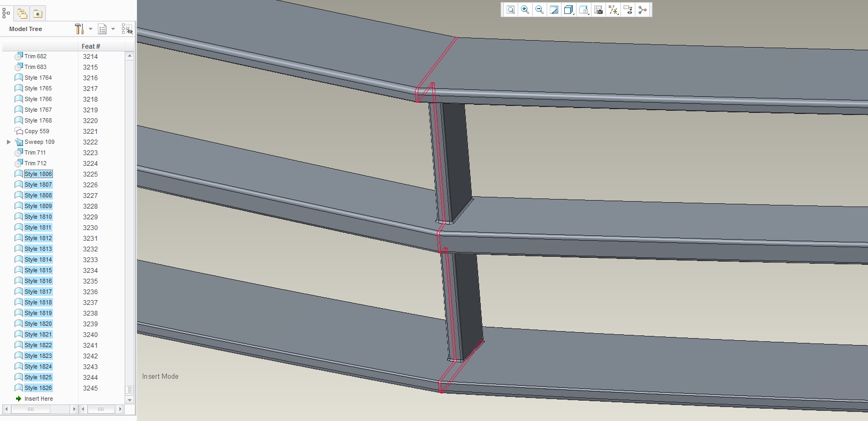Open the Show dropdown arrow
Image resolution: width=868 pixels, height=421 pixels.
click(113, 29)
